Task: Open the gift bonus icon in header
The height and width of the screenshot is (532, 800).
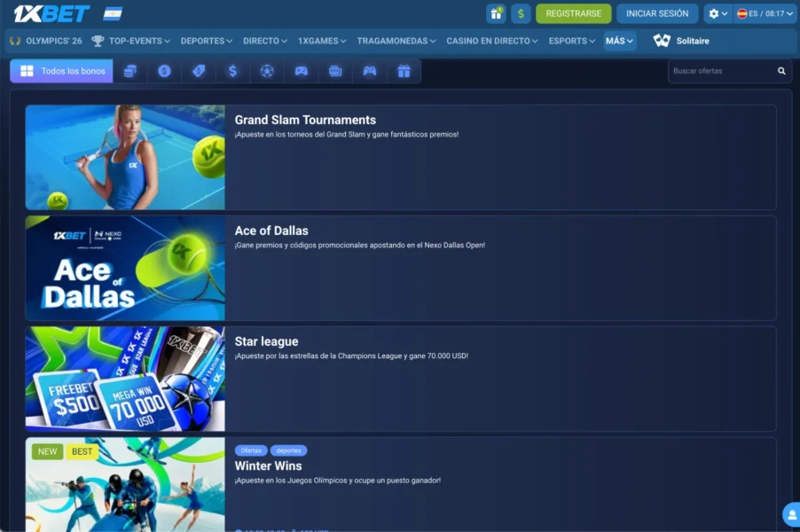Action: click(496, 13)
